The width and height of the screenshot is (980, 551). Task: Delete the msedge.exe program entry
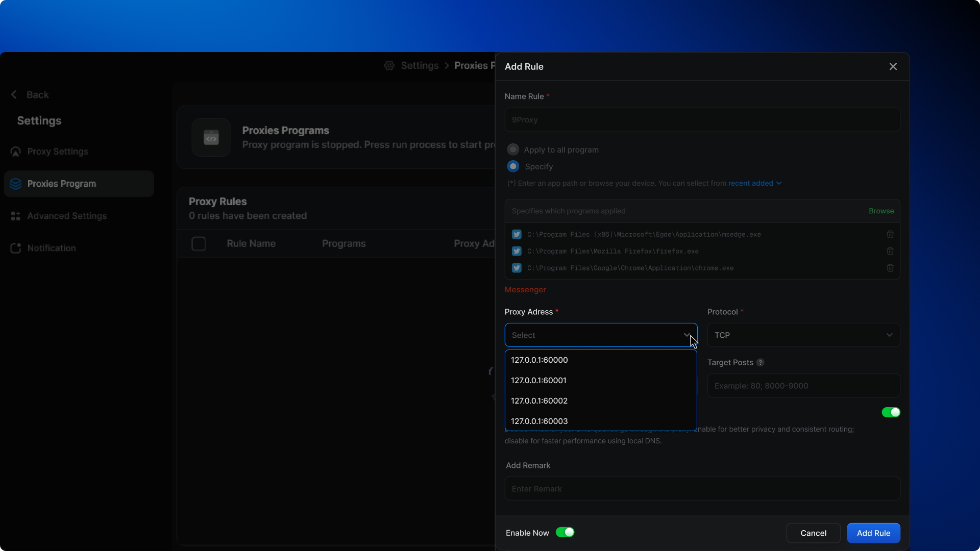coord(890,234)
